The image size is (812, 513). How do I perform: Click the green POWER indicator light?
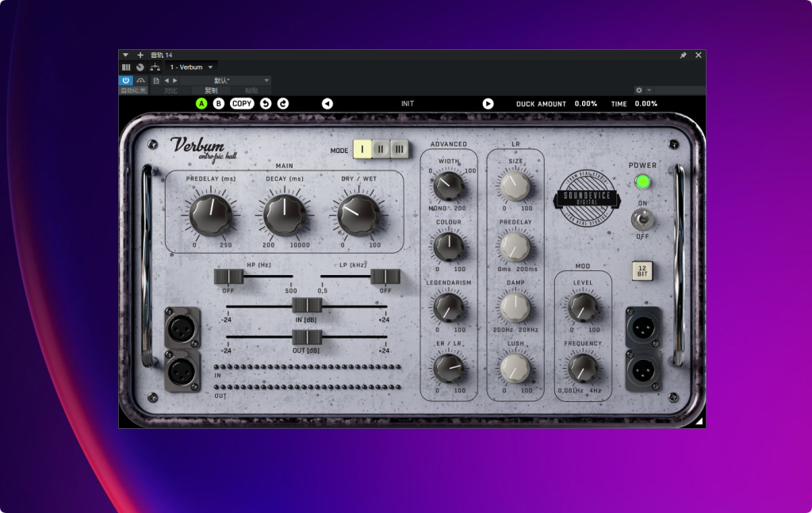(642, 182)
